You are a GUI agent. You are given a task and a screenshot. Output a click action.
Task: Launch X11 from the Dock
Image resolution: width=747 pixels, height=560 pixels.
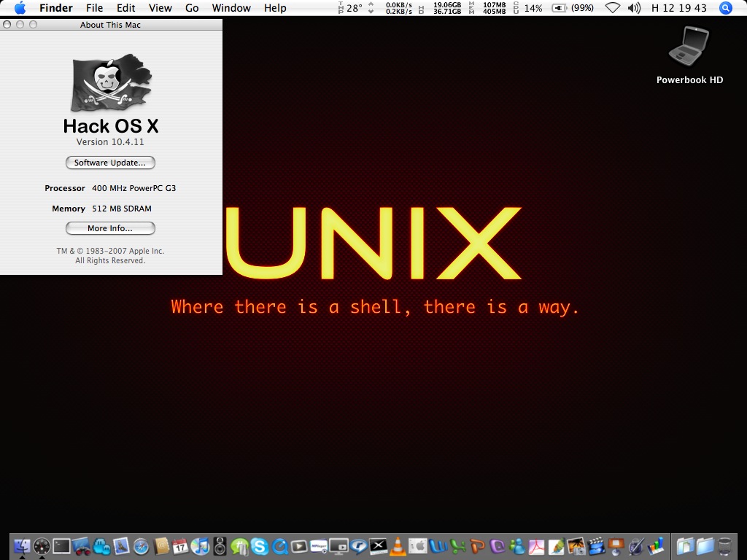[x=379, y=546]
